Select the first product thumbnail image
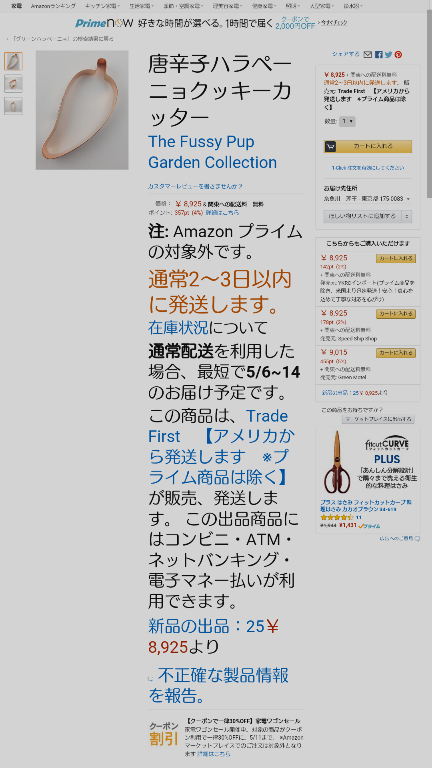The height and width of the screenshot is (768, 432). point(13,61)
